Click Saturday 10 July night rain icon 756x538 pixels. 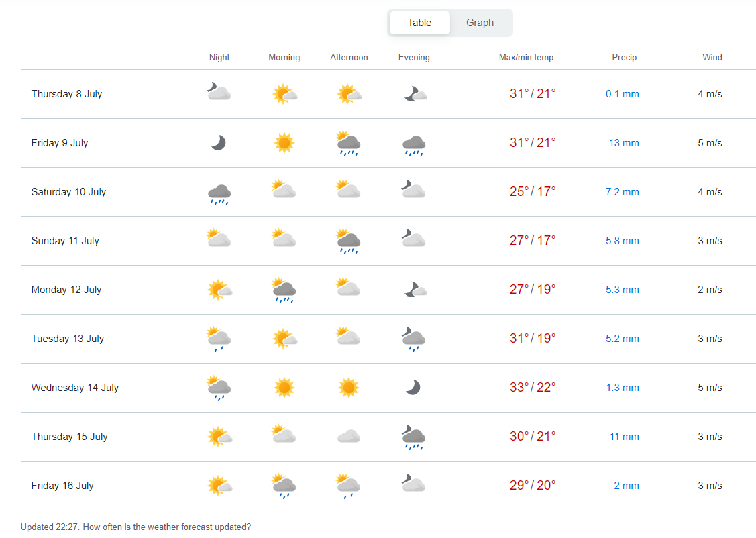pyautogui.click(x=219, y=194)
